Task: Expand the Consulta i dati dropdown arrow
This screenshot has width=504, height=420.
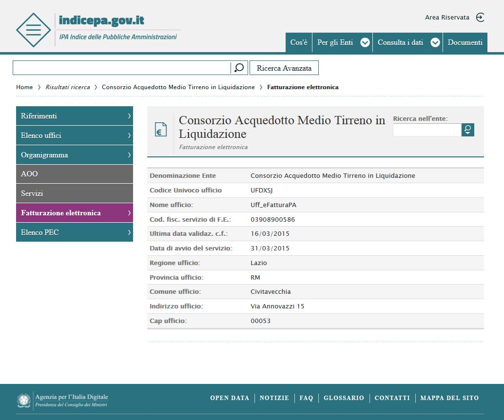Action: (435, 42)
